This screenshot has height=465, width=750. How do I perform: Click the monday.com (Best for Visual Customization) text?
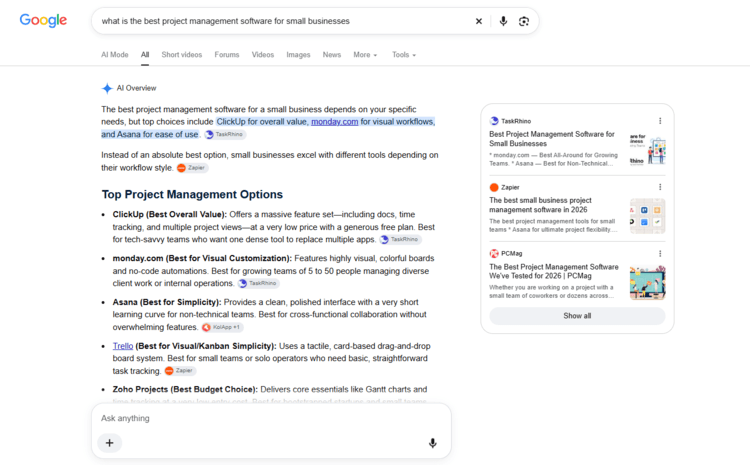coord(202,258)
